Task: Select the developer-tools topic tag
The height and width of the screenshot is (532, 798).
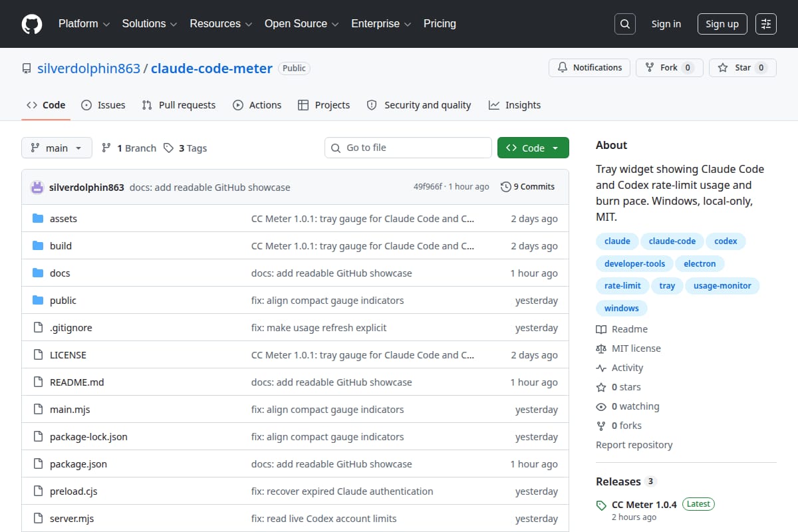Action: pyautogui.click(x=634, y=264)
